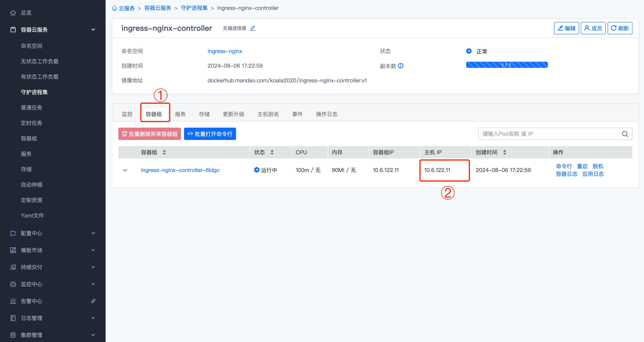Switch to the 监控 tab

tap(127, 114)
